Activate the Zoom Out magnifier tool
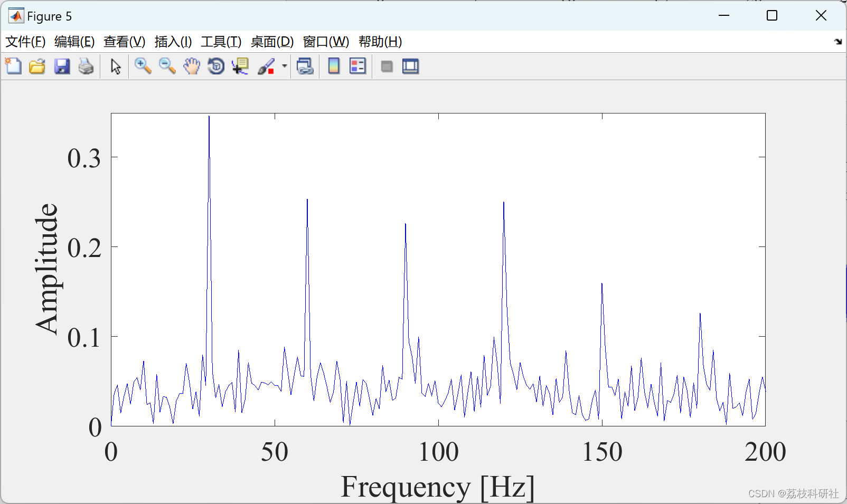Screen dimensions: 847x504 coord(167,66)
